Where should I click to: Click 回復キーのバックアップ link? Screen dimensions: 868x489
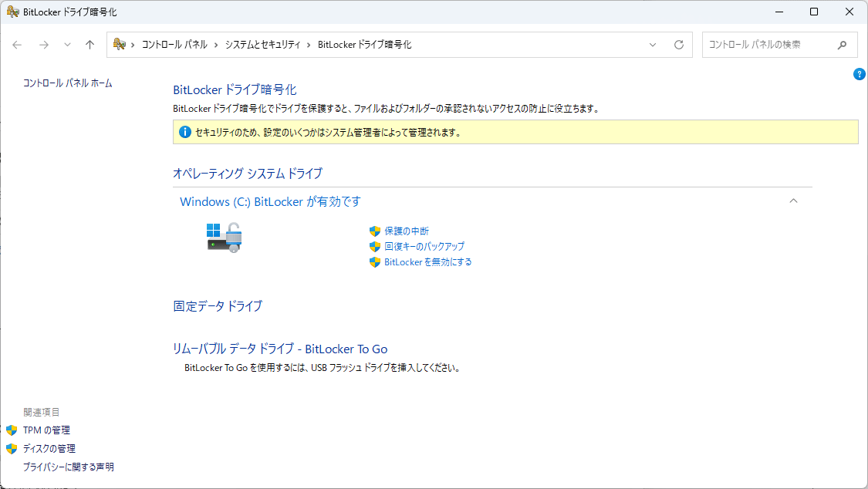(x=424, y=246)
